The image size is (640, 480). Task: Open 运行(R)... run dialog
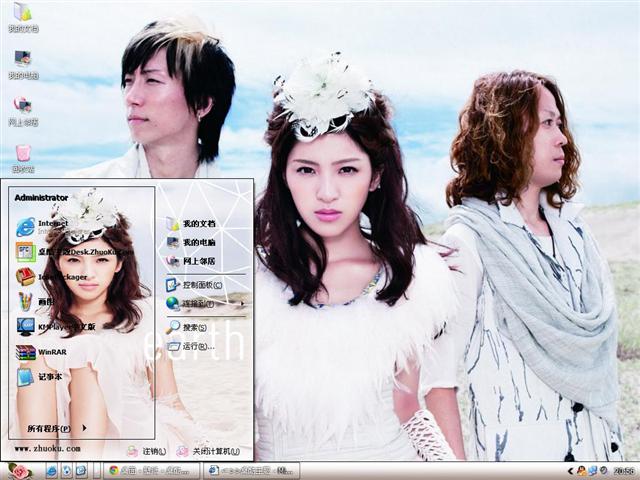coord(191,346)
